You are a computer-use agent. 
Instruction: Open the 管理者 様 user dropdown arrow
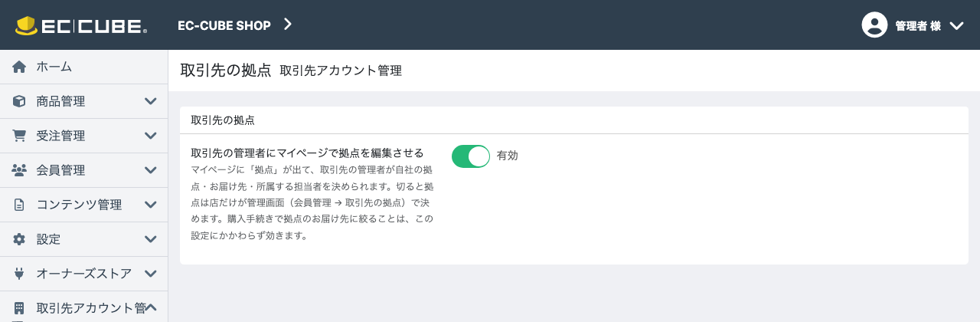956,25
